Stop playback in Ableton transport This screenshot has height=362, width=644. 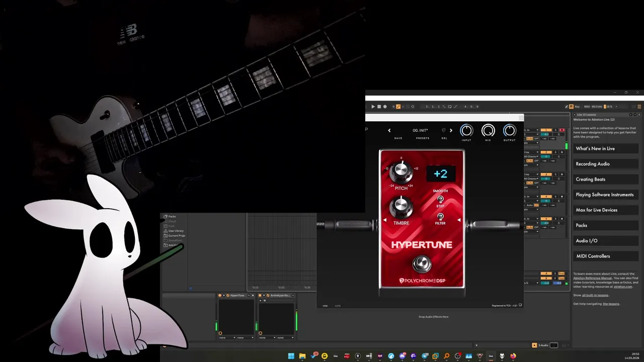click(x=379, y=107)
